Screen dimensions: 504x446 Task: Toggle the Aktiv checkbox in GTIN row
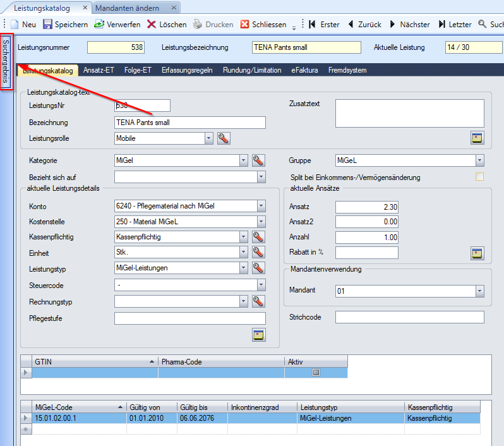click(x=316, y=372)
